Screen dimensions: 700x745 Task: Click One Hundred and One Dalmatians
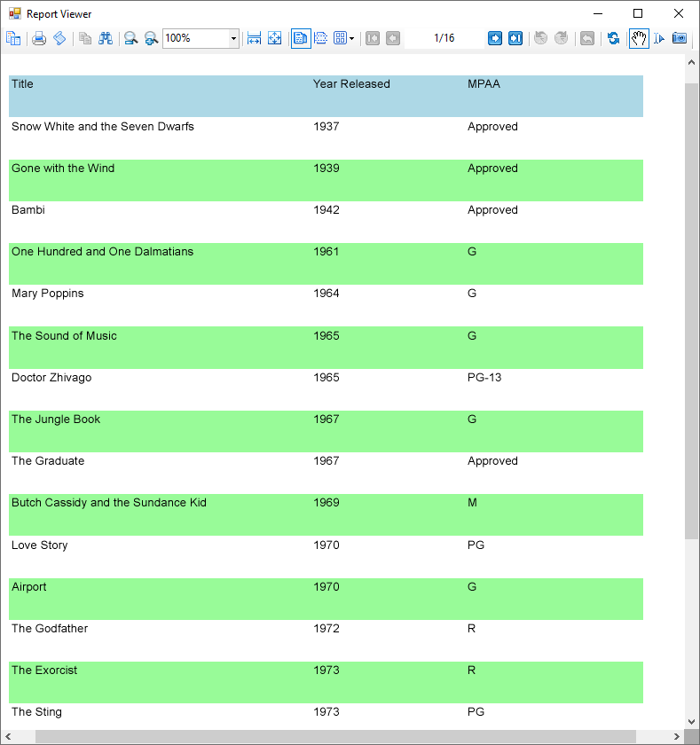click(103, 251)
